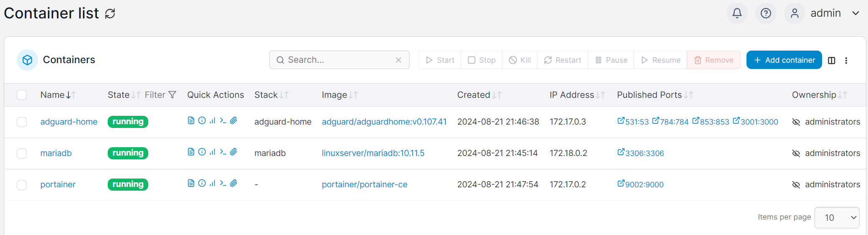Open published port 531:53
This screenshot has width=868, height=235.
pyautogui.click(x=633, y=122)
